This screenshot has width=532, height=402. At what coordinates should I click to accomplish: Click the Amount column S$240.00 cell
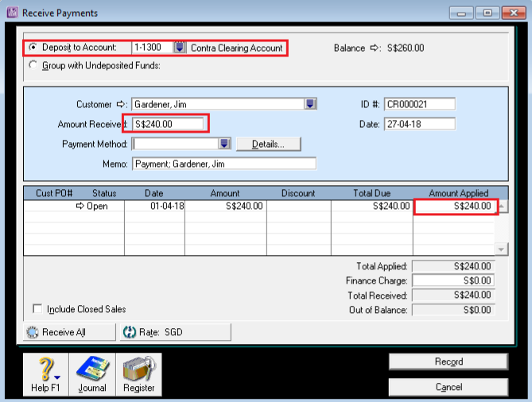(x=226, y=206)
